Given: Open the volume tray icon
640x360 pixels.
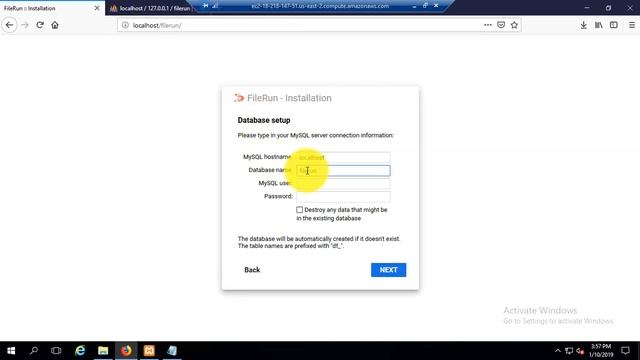Looking at the screenshot, I should (x=580, y=351).
